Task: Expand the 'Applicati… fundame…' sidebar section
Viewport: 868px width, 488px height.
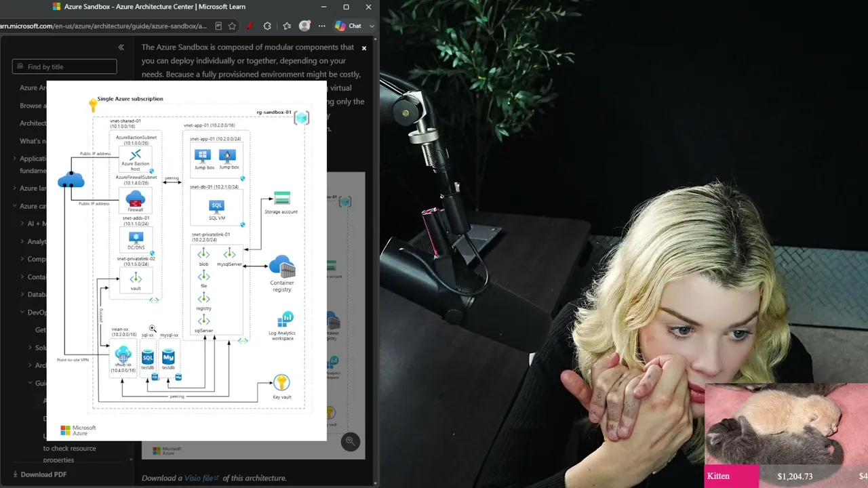Action: 14,159
